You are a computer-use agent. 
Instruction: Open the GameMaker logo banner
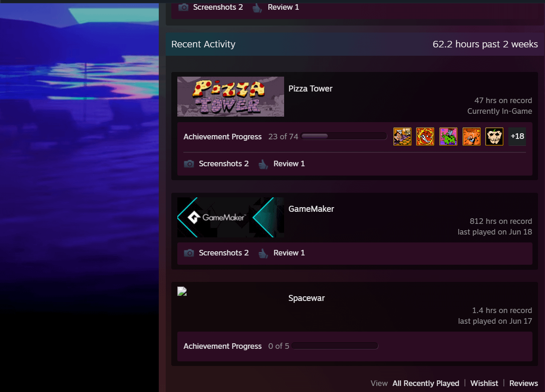(231, 217)
